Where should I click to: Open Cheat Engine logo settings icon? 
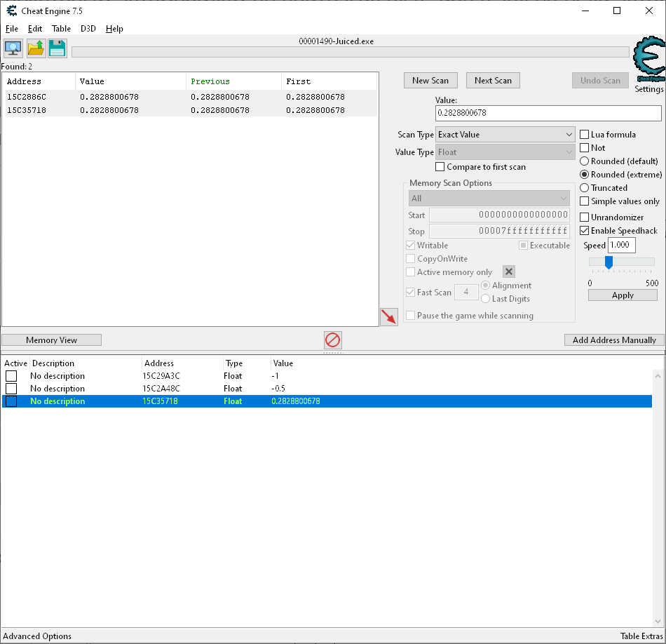pos(648,60)
